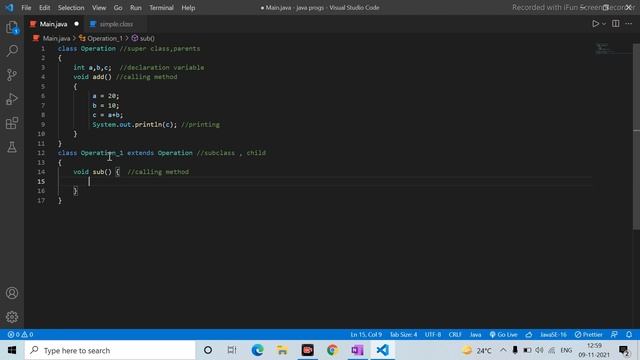The width and height of the screenshot is (640, 360).
Task: Click the unsaved dot on Main.java tab
Action: [x=76, y=24]
